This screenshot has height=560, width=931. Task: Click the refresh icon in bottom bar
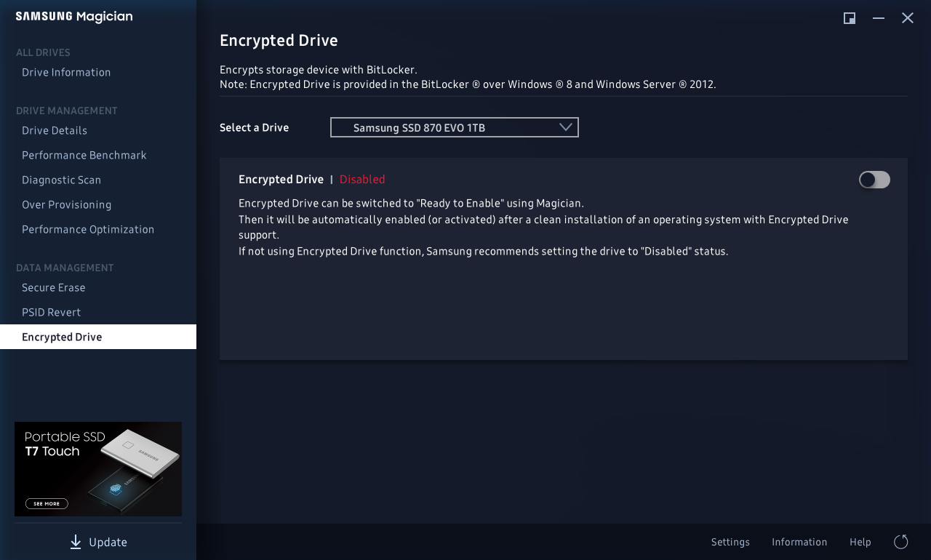coord(900,542)
